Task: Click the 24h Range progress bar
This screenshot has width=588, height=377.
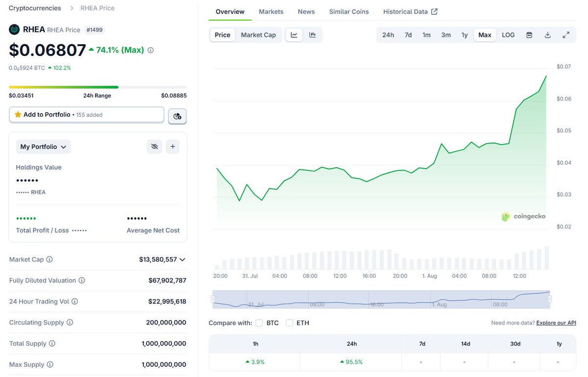Action: tap(98, 87)
